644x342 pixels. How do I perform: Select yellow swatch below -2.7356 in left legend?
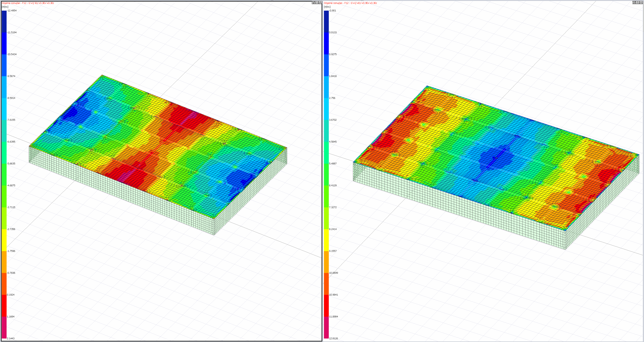coord(4,240)
